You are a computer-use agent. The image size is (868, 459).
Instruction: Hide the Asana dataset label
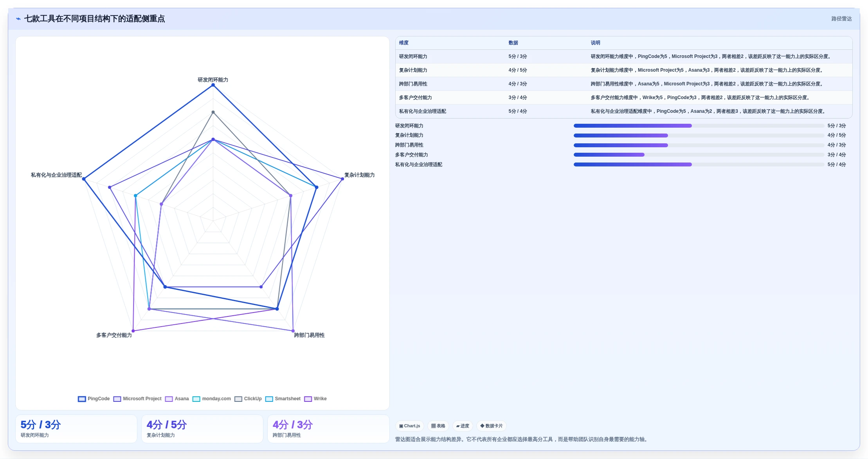pos(182,399)
